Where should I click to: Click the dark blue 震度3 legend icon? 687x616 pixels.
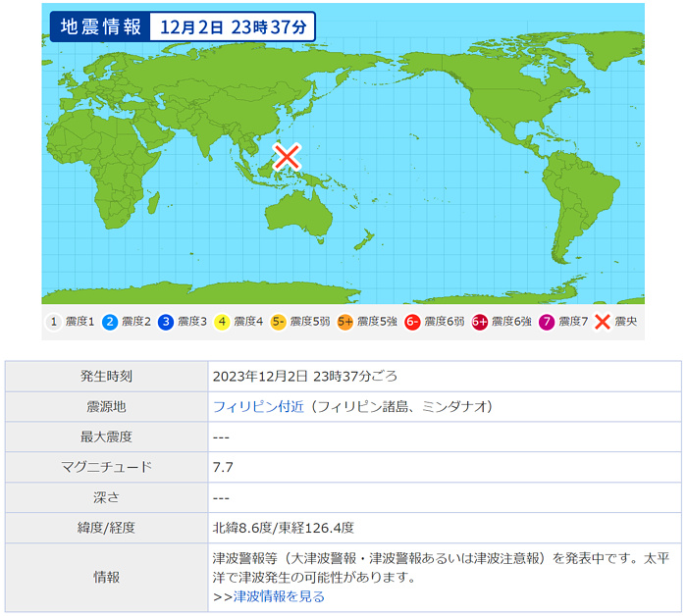pos(166,323)
